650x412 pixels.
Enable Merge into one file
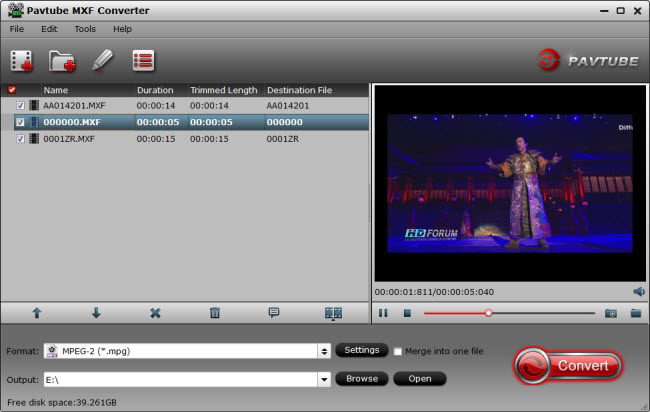coord(398,351)
